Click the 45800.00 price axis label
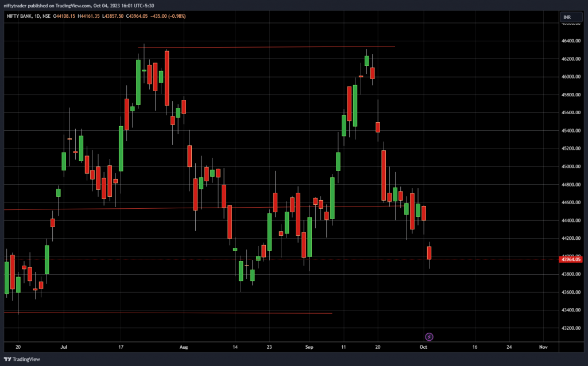The image size is (588, 366). pos(571,95)
